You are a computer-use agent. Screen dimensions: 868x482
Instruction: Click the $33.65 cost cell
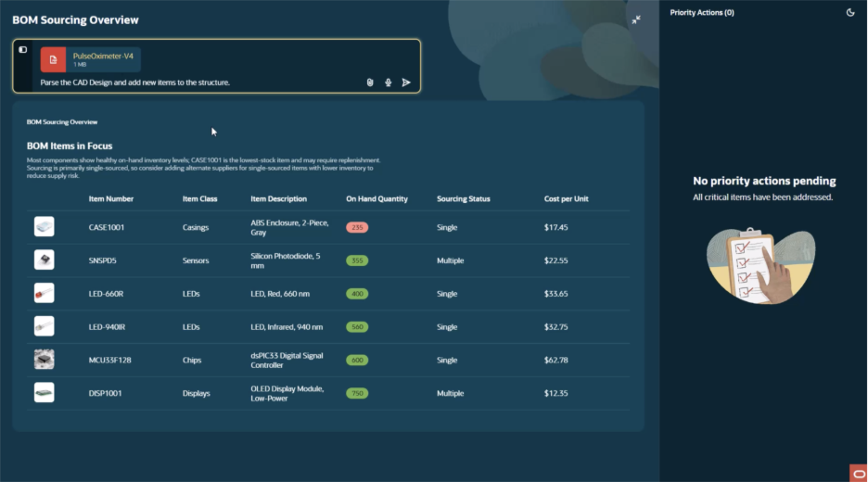[x=555, y=294]
